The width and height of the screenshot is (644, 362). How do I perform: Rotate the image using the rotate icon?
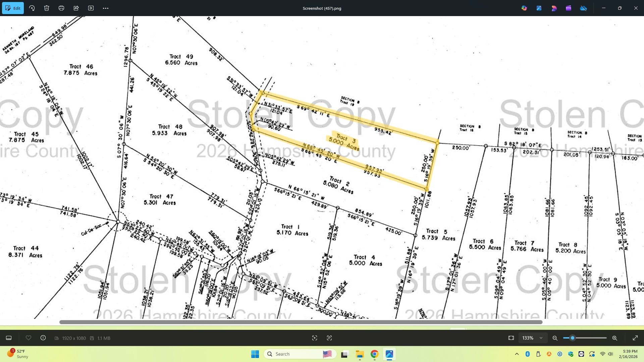pyautogui.click(x=32, y=8)
